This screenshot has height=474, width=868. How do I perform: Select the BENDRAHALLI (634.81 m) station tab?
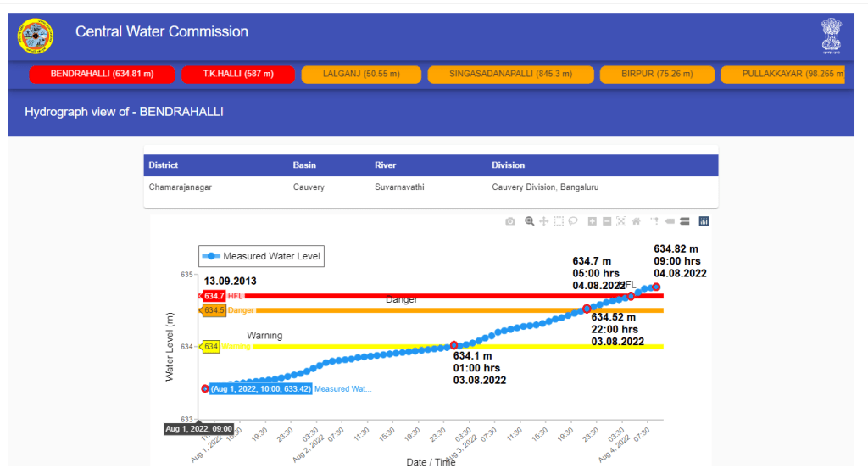pyautogui.click(x=102, y=74)
